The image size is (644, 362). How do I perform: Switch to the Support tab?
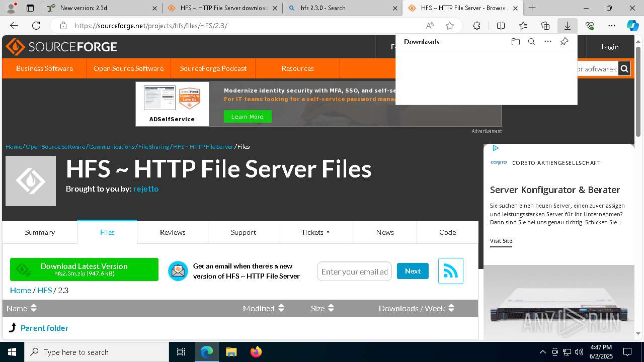(x=244, y=232)
